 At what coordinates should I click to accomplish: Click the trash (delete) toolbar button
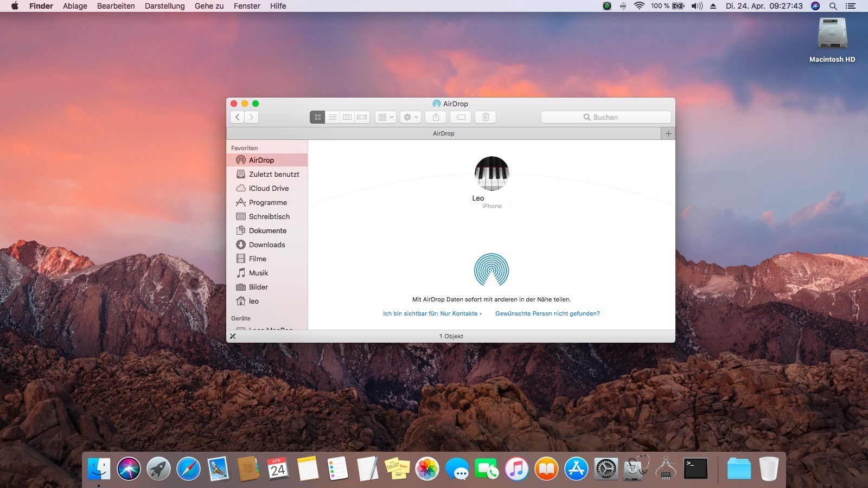point(486,117)
